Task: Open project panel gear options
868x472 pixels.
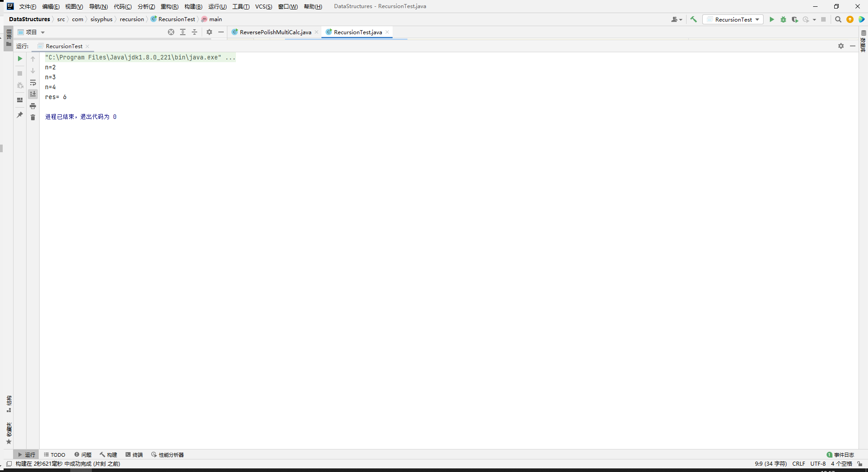Action: click(209, 32)
